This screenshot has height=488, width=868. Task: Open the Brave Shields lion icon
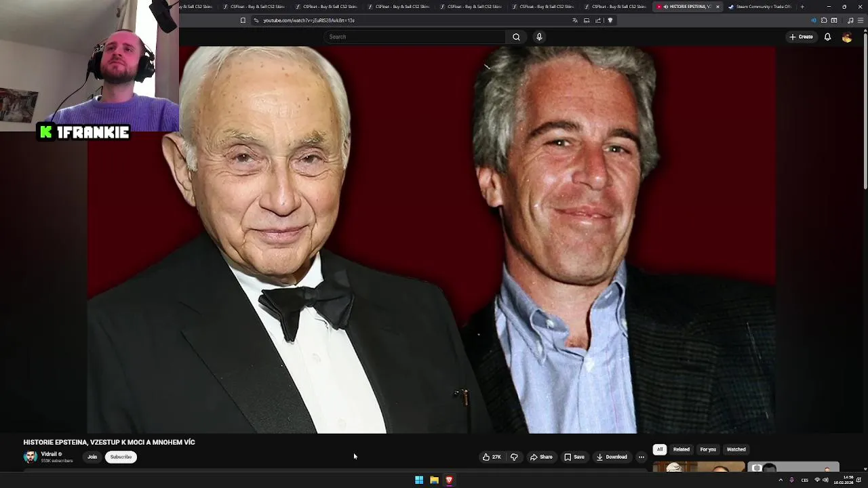[x=610, y=20]
